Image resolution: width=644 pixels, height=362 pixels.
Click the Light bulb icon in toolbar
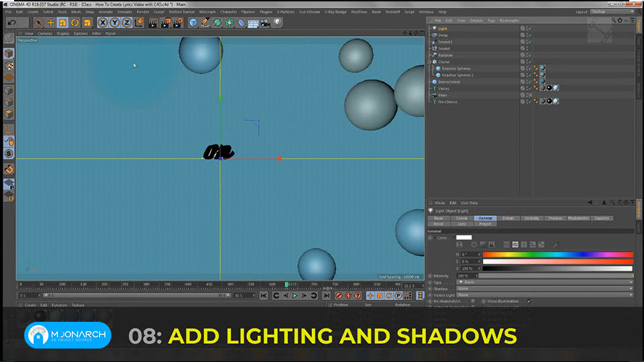pyautogui.click(x=278, y=23)
